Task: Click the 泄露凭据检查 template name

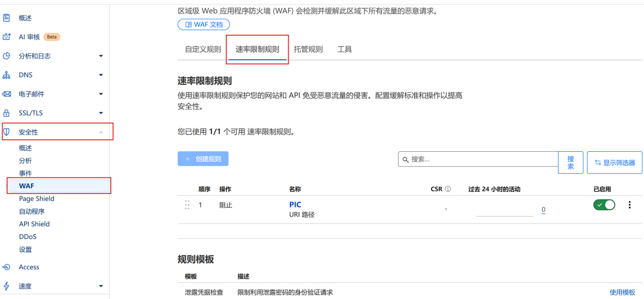Action: coord(204,292)
